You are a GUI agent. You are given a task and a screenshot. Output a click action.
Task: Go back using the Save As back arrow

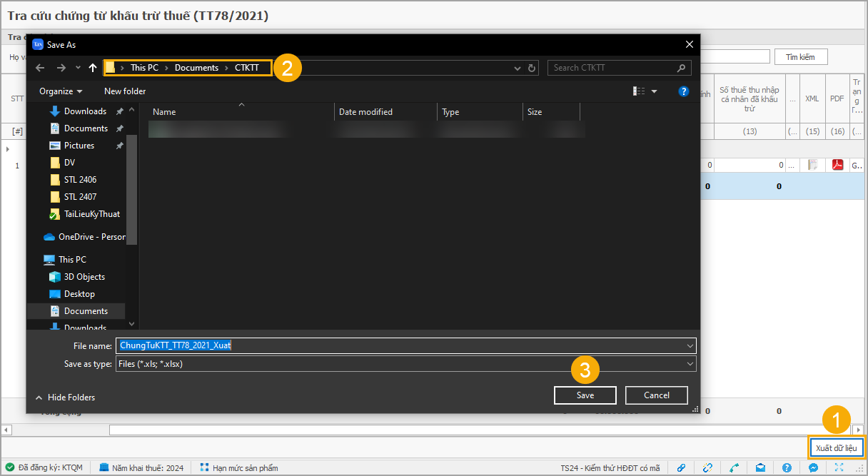coord(40,68)
